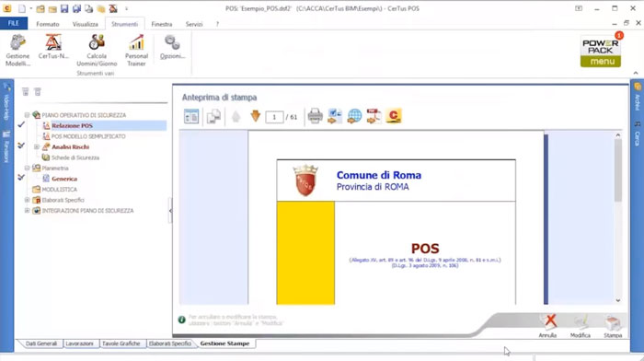Toggle checkmark beside Analisi Rischi

(21, 146)
